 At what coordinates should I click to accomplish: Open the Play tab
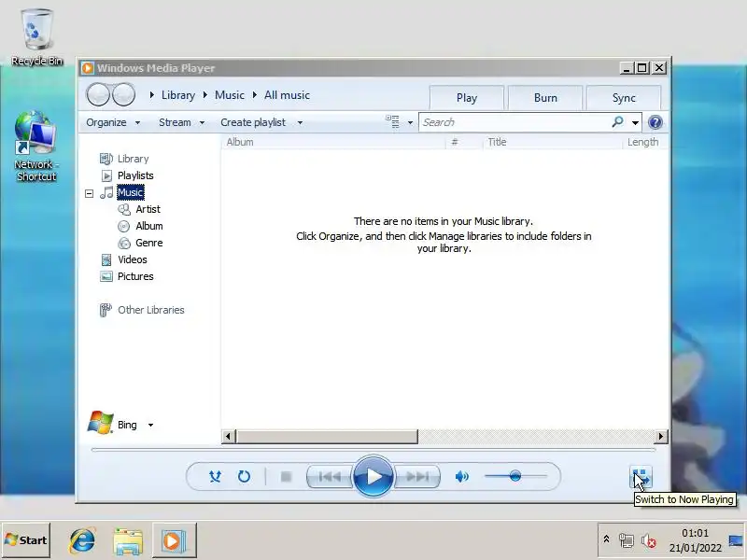click(466, 98)
